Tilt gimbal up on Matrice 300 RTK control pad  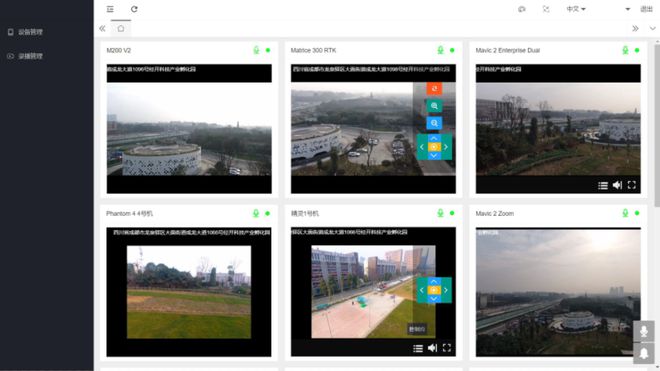434,138
